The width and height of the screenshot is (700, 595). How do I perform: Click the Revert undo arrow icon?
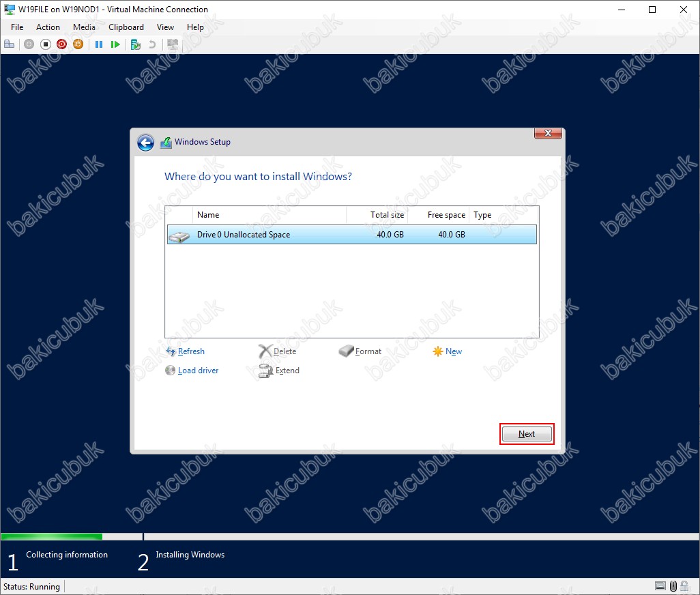click(152, 44)
